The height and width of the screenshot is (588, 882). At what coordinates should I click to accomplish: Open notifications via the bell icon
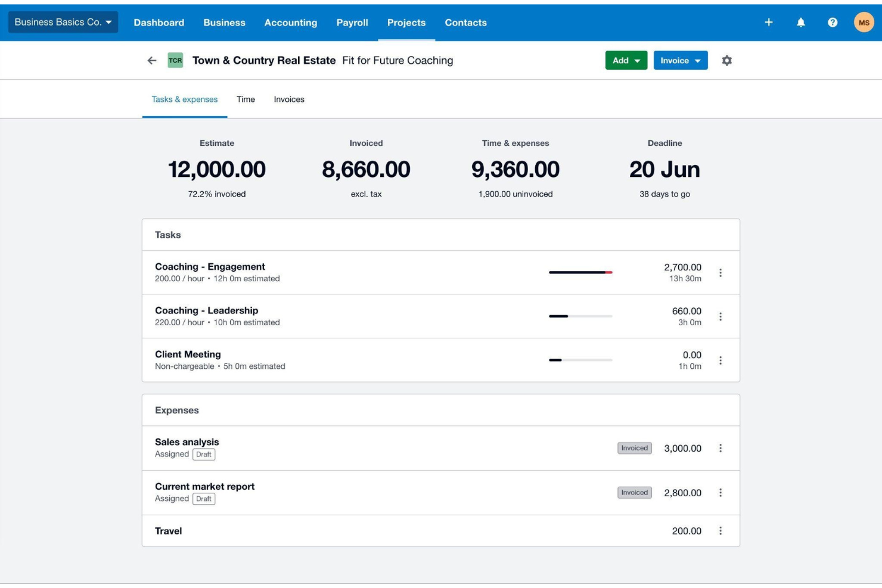[x=801, y=22]
